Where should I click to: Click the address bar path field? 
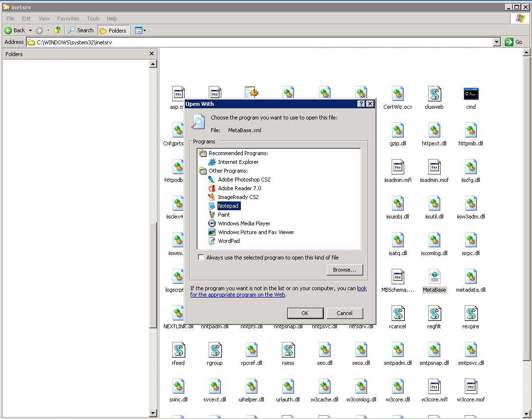click(260, 42)
